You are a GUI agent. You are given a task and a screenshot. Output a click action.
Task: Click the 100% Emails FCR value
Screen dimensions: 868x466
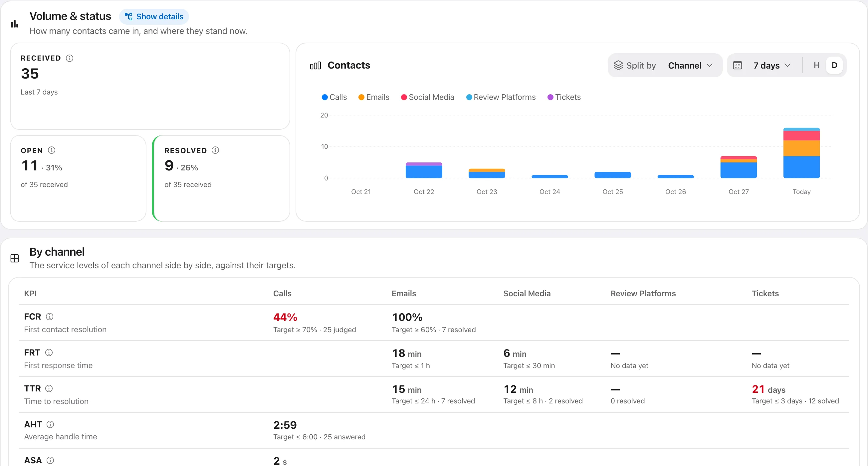coord(407,317)
